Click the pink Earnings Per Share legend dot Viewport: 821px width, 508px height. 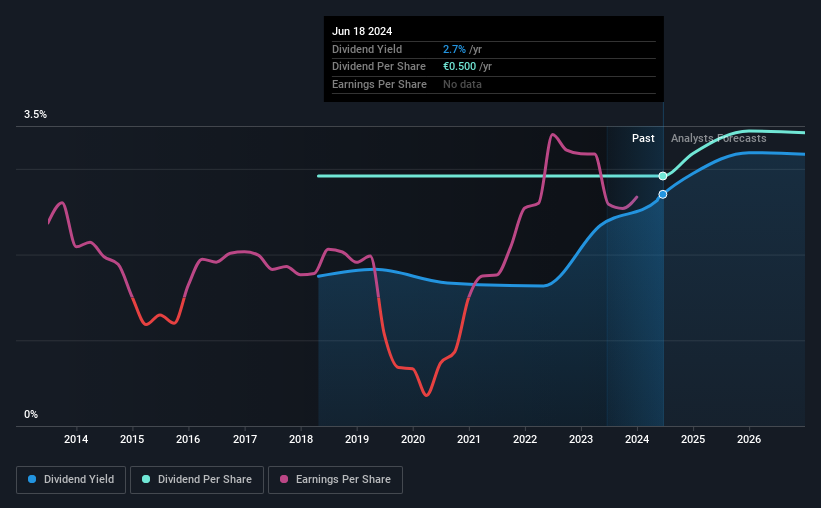(x=284, y=479)
